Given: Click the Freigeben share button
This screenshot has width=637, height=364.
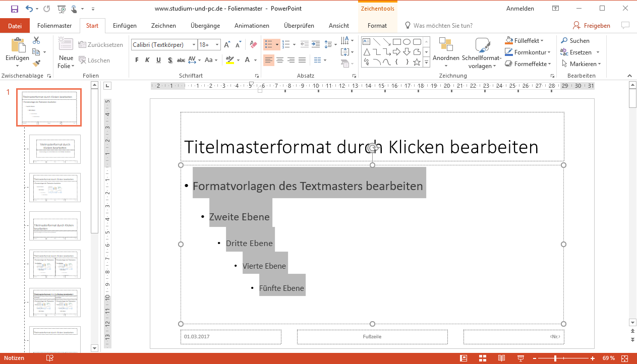Looking at the screenshot, I should click(592, 26).
